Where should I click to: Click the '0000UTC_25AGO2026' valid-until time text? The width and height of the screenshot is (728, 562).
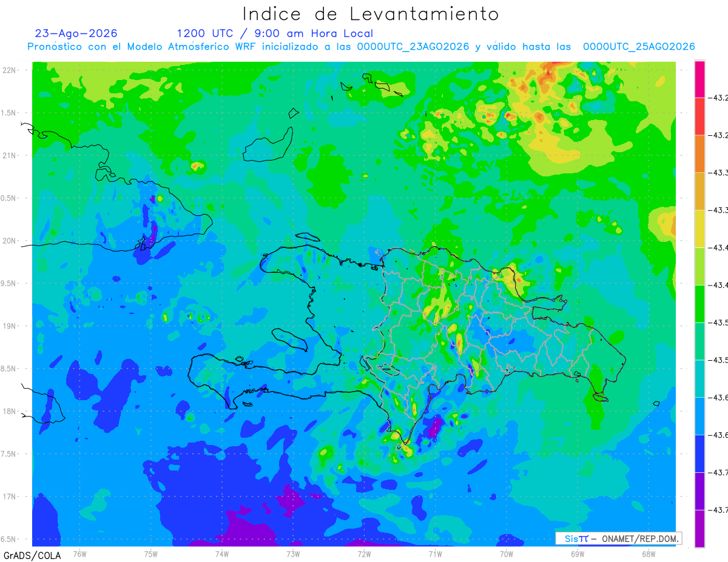click(639, 47)
